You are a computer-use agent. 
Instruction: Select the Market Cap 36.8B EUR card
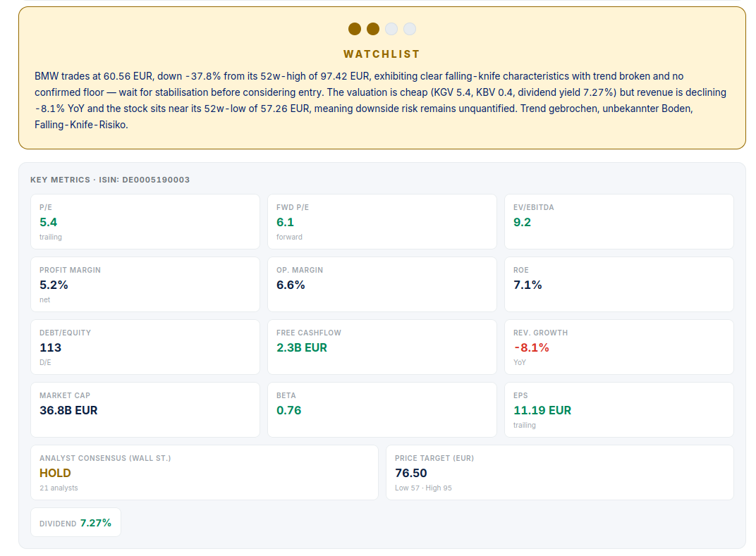coord(145,409)
